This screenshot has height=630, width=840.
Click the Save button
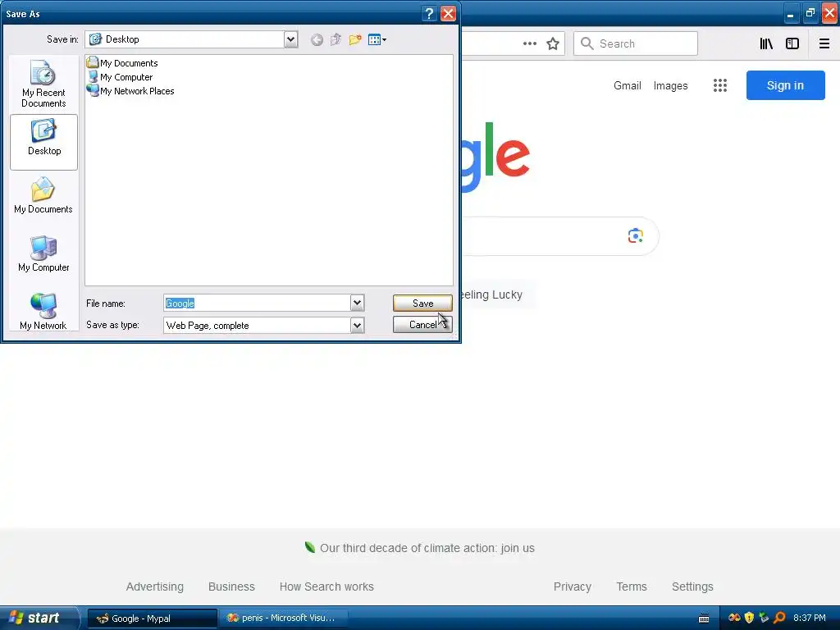click(x=422, y=304)
